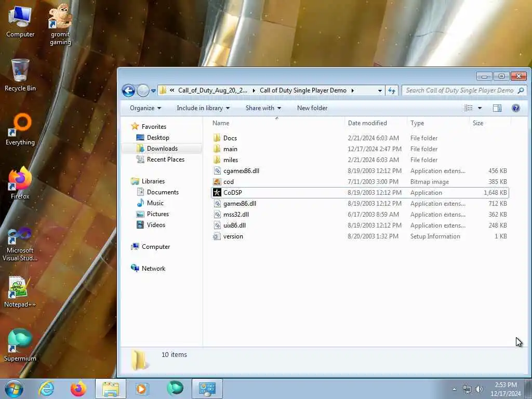This screenshot has height=399, width=532.
Task: Click the New folder button
Action: pos(312,108)
